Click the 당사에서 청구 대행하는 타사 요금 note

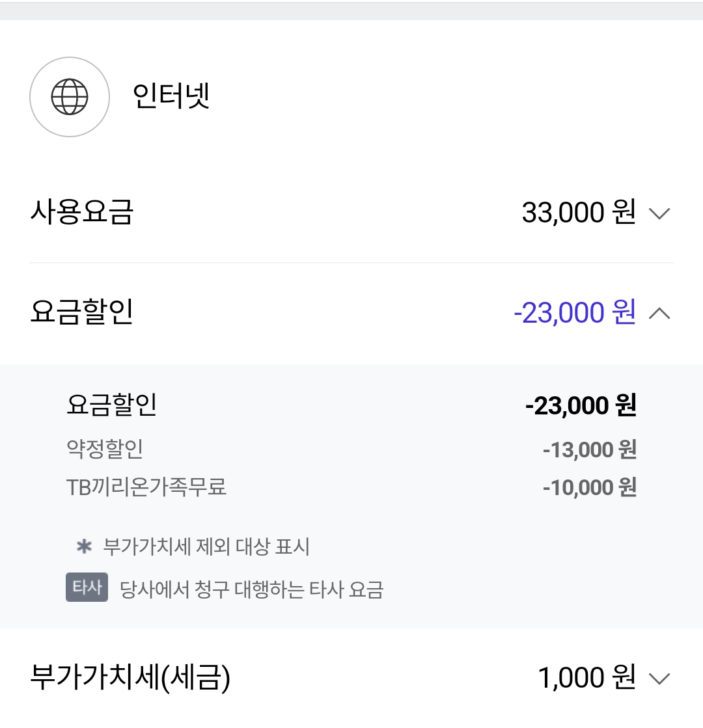click(x=252, y=589)
